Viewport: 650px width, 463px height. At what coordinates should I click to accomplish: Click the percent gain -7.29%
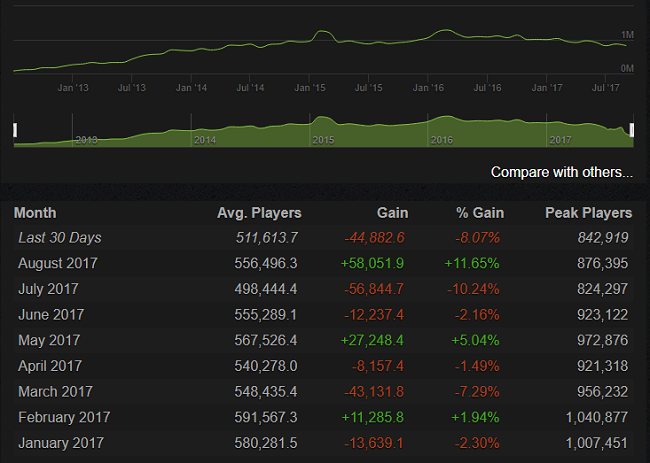click(477, 392)
